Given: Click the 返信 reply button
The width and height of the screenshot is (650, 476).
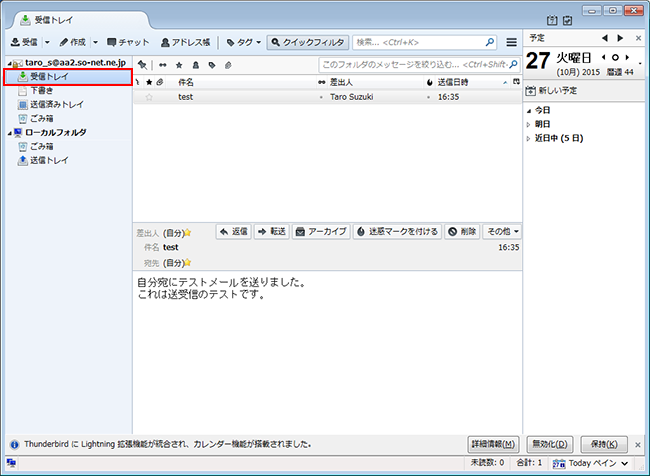Looking at the screenshot, I should pyautogui.click(x=233, y=231).
